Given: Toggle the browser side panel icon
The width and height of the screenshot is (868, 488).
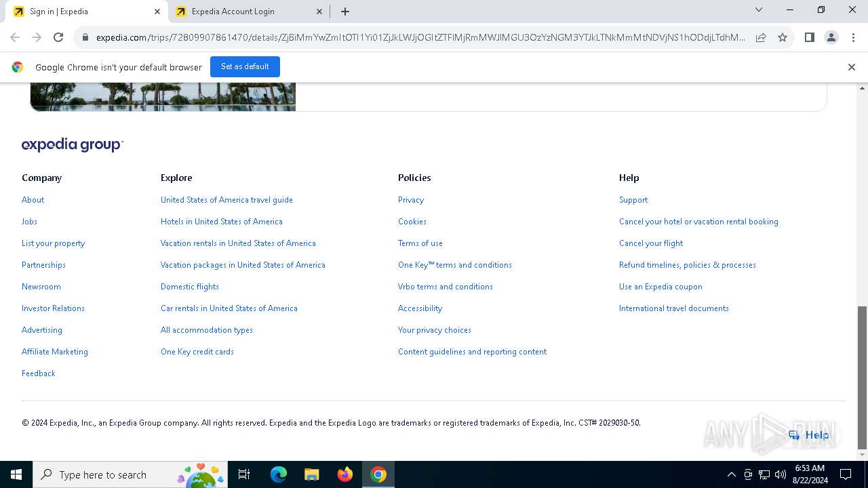Looking at the screenshot, I should pos(809,37).
